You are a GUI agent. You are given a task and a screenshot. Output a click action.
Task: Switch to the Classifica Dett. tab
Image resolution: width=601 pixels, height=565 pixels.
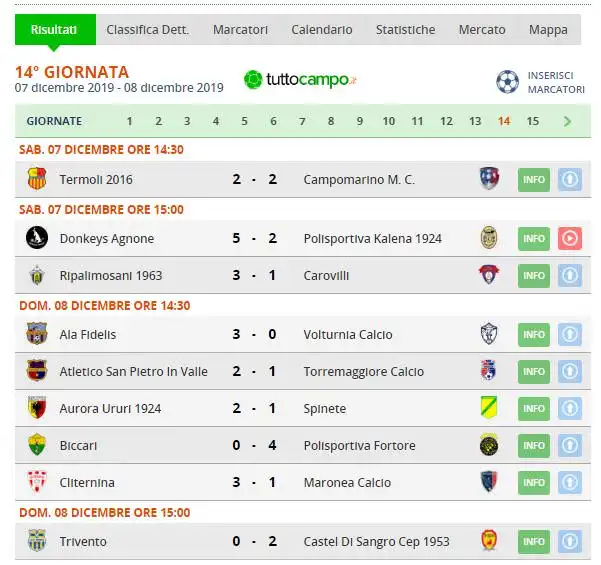point(148,30)
